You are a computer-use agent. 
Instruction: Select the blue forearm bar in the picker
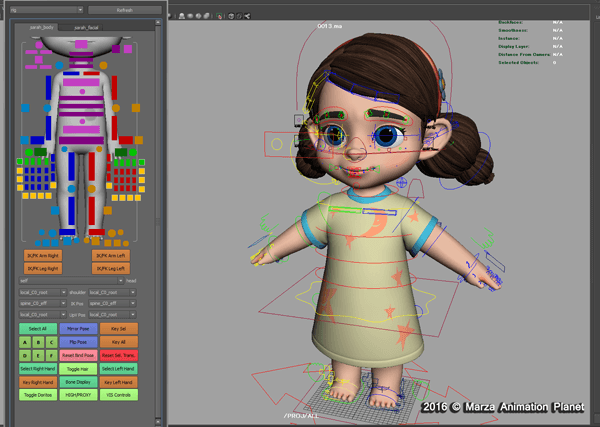[x=49, y=128]
